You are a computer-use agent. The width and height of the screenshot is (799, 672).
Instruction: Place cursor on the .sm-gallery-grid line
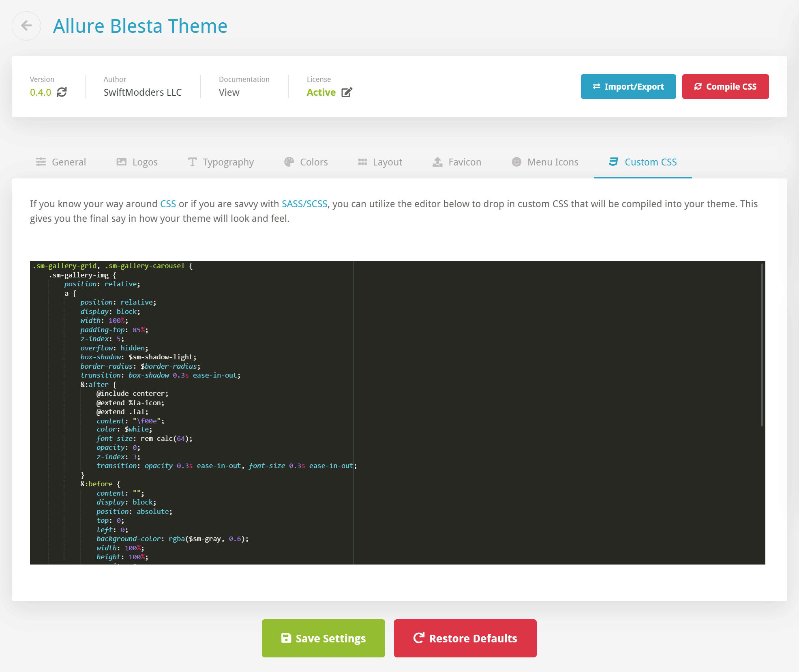[113, 266]
